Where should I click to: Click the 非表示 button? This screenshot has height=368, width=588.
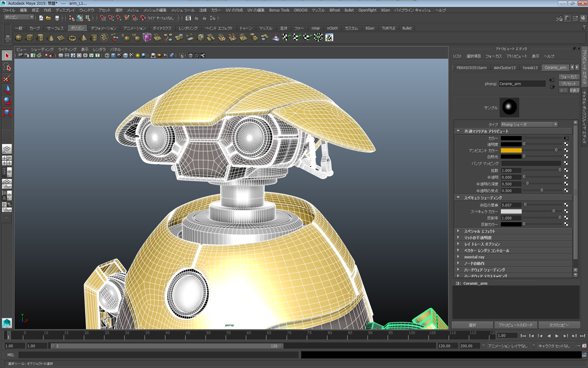coord(574,90)
